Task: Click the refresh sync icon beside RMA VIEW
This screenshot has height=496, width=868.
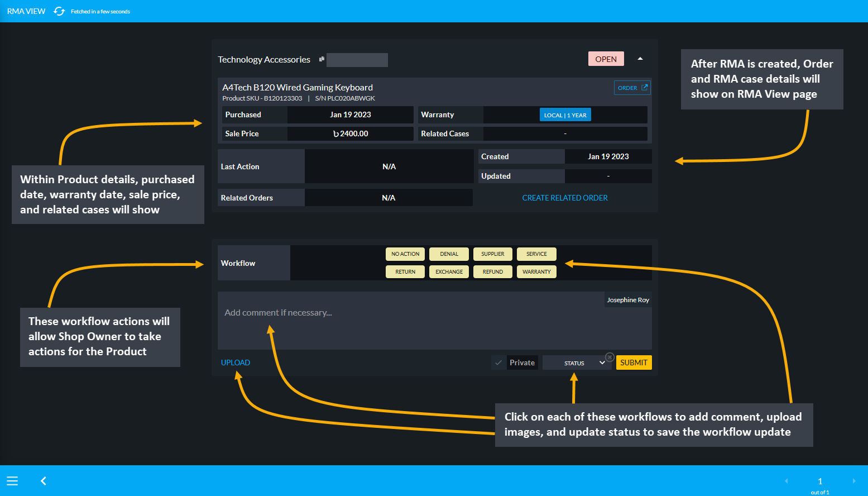Action: [59, 11]
